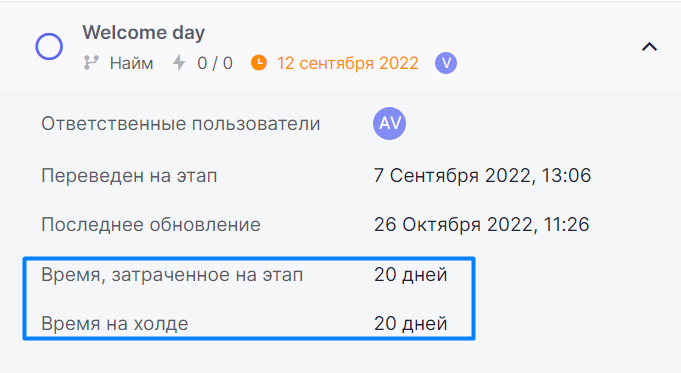681x373 pixels.
Task: Click the Найм pipeline branch icon
Action: tap(91, 63)
